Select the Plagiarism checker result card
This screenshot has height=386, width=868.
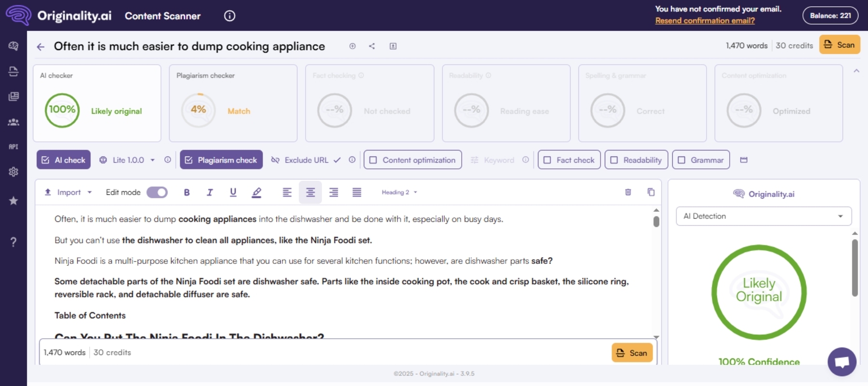tap(233, 103)
